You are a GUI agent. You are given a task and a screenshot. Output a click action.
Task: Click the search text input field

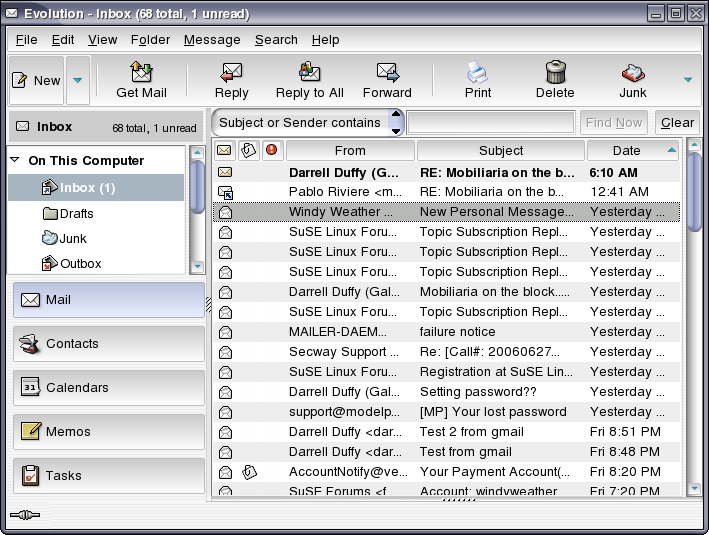point(490,123)
